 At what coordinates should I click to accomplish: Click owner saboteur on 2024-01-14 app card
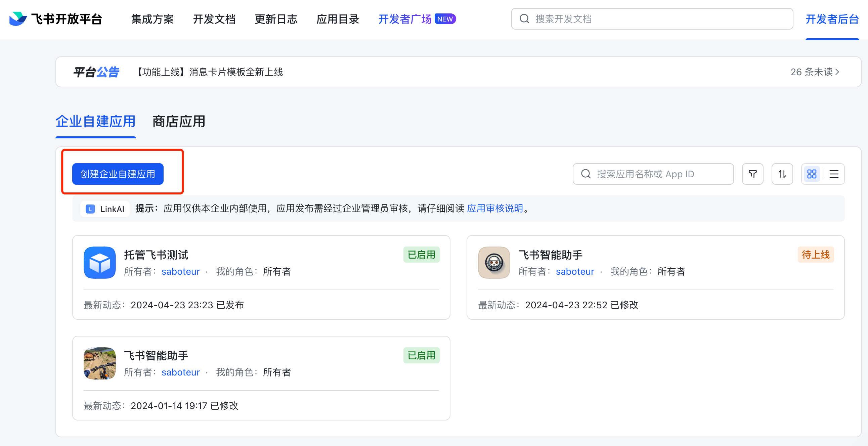pos(181,372)
